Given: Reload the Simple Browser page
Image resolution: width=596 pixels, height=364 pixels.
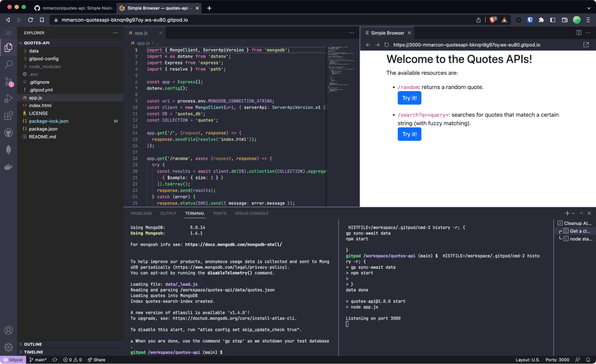Looking at the screenshot, I should [387, 45].
